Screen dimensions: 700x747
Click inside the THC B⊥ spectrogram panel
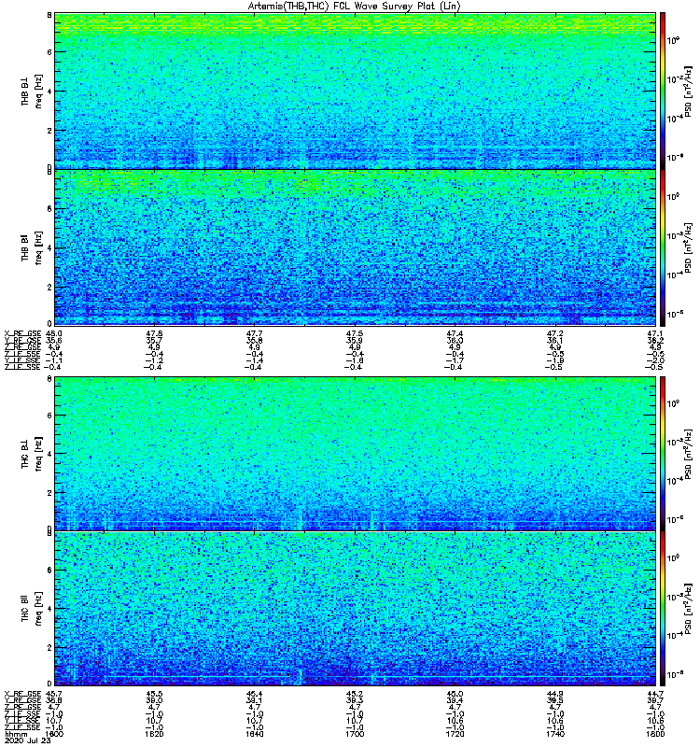pos(356,453)
